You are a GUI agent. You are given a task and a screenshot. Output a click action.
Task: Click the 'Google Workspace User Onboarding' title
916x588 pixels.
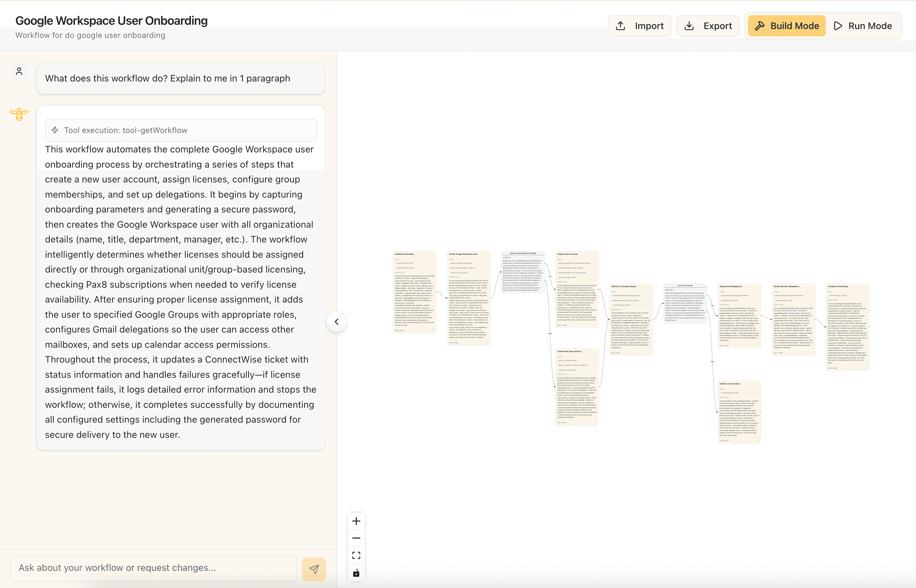(112, 20)
